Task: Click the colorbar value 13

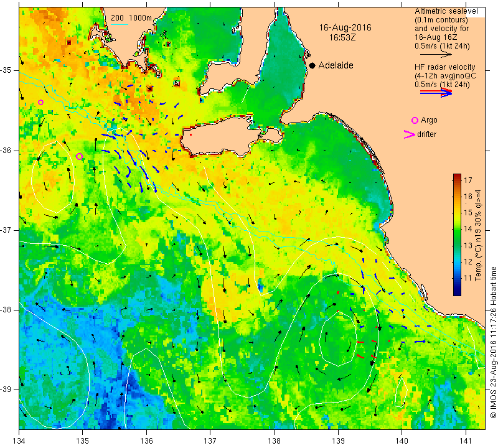Action: [x=468, y=245]
